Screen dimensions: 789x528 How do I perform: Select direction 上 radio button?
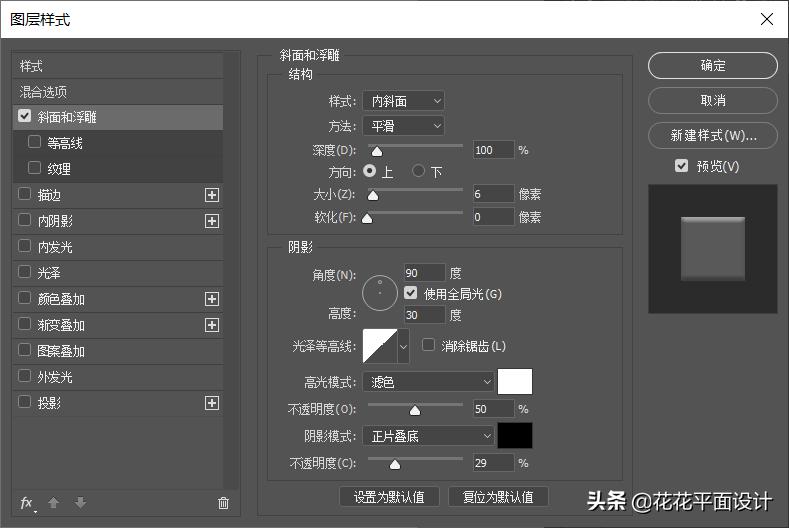pyautogui.click(x=369, y=171)
